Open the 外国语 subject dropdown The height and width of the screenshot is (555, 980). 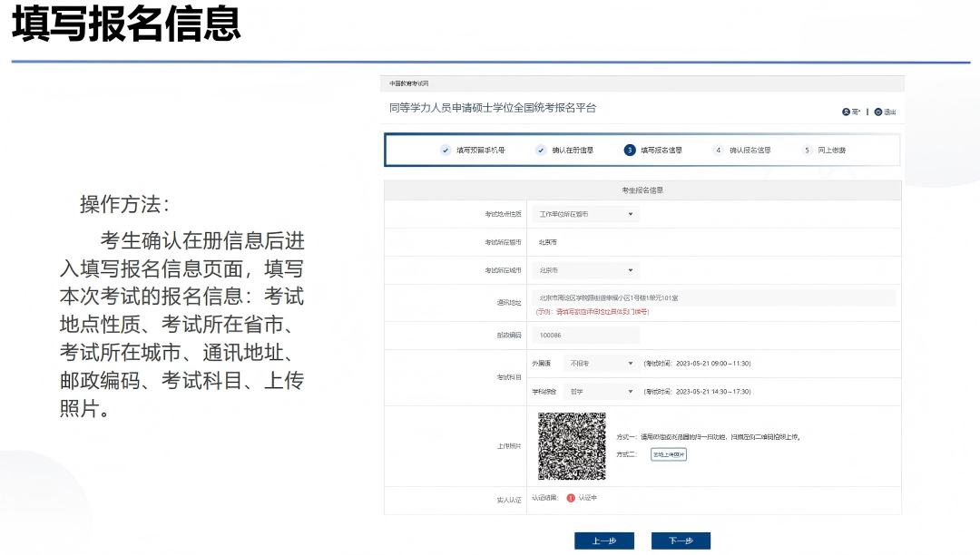[601, 364]
